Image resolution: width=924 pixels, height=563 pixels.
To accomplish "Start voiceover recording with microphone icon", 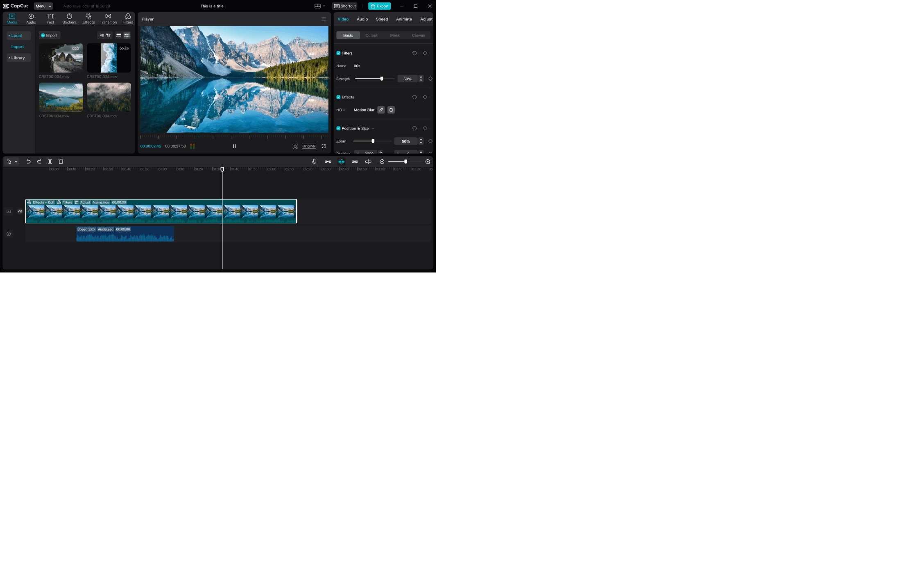I will pyautogui.click(x=314, y=161).
